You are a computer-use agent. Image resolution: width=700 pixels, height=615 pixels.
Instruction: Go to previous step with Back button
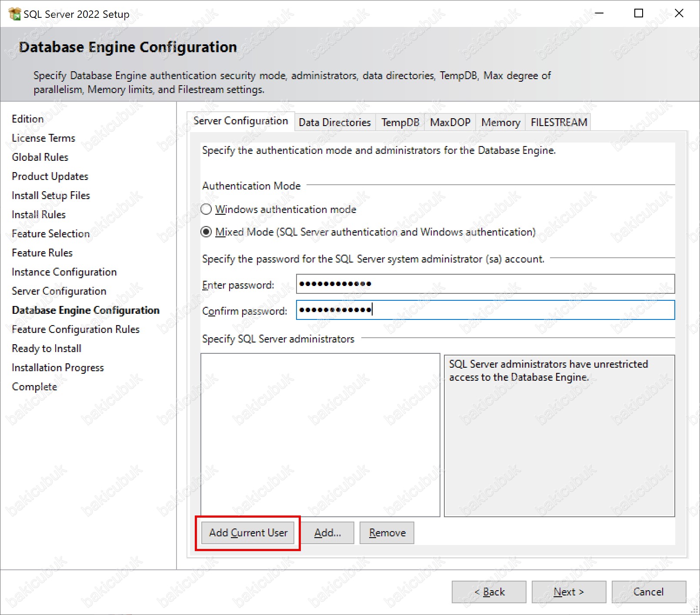coord(489,592)
